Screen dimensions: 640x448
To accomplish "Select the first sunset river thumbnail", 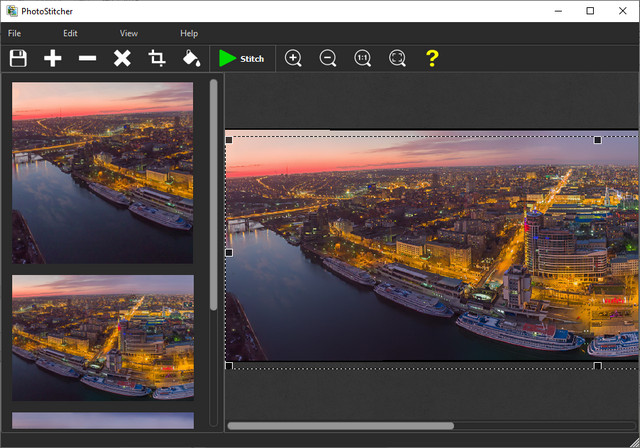I will (x=102, y=172).
